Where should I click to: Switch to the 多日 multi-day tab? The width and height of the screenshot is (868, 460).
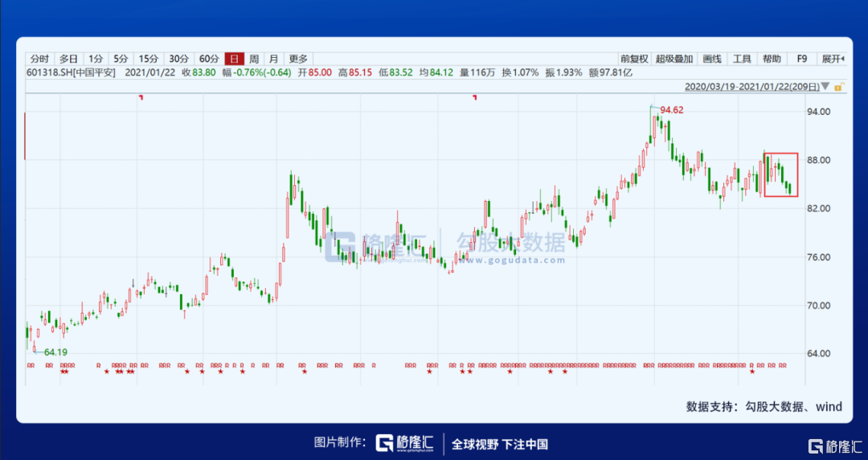pyautogui.click(x=68, y=59)
